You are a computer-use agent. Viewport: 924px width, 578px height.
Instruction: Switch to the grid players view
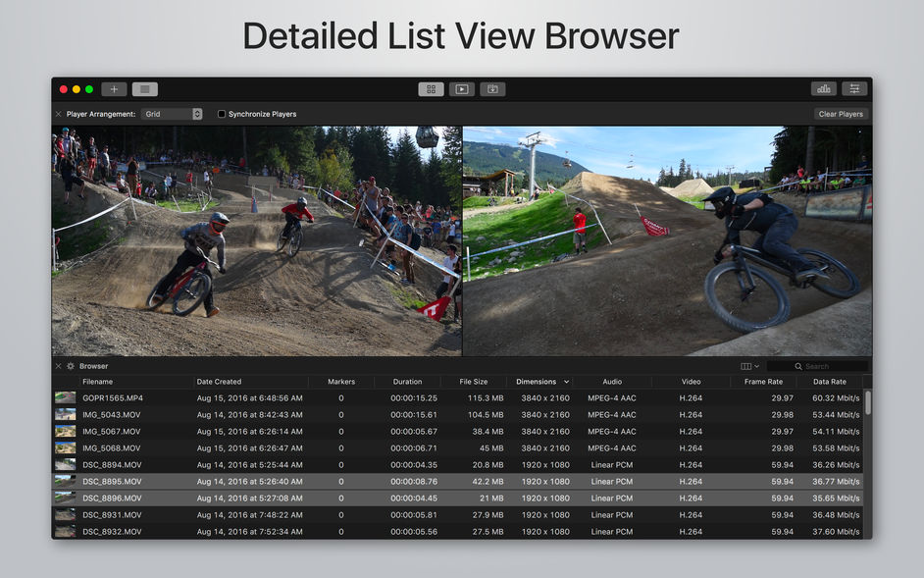(x=431, y=88)
